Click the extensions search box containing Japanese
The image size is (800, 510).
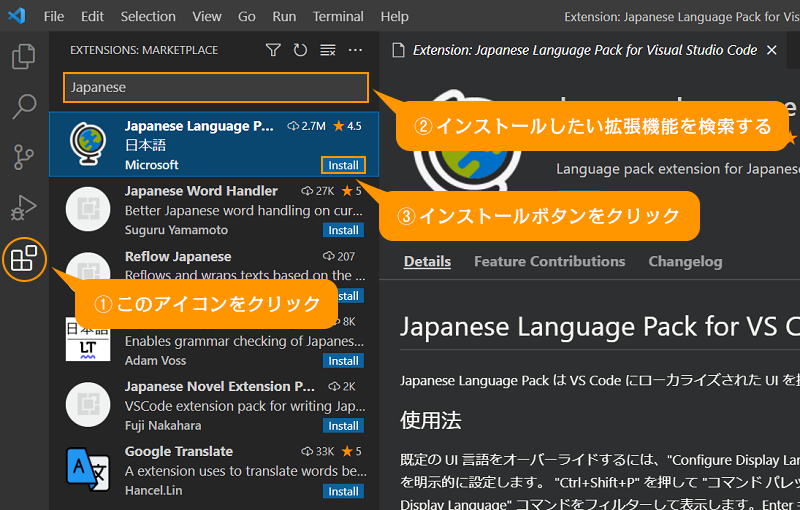pyautogui.click(x=216, y=87)
